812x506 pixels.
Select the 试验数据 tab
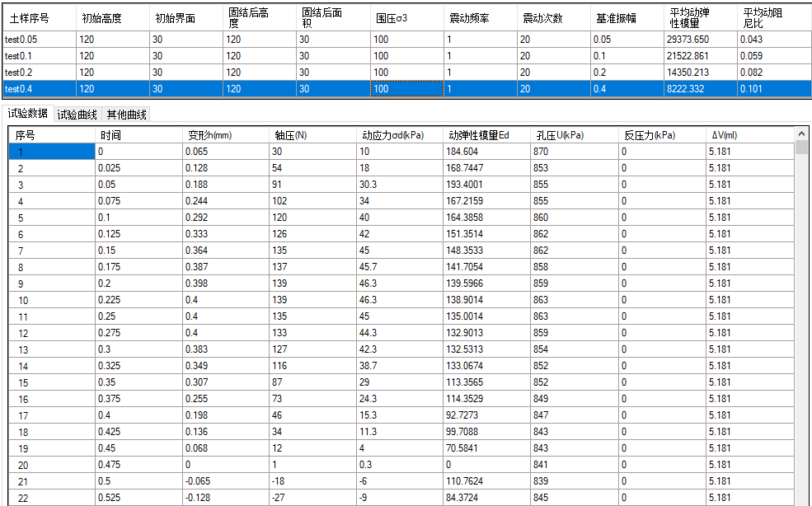pyautogui.click(x=27, y=114)
